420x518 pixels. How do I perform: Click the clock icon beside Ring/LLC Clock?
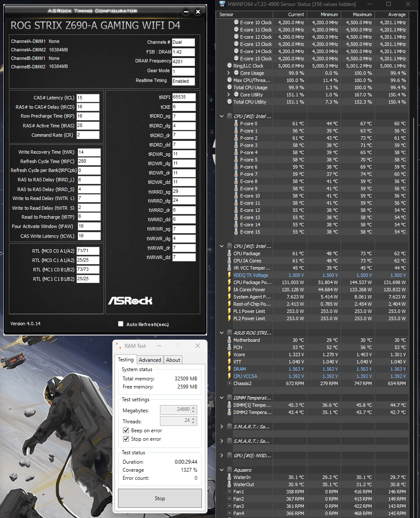coord(230,66)
